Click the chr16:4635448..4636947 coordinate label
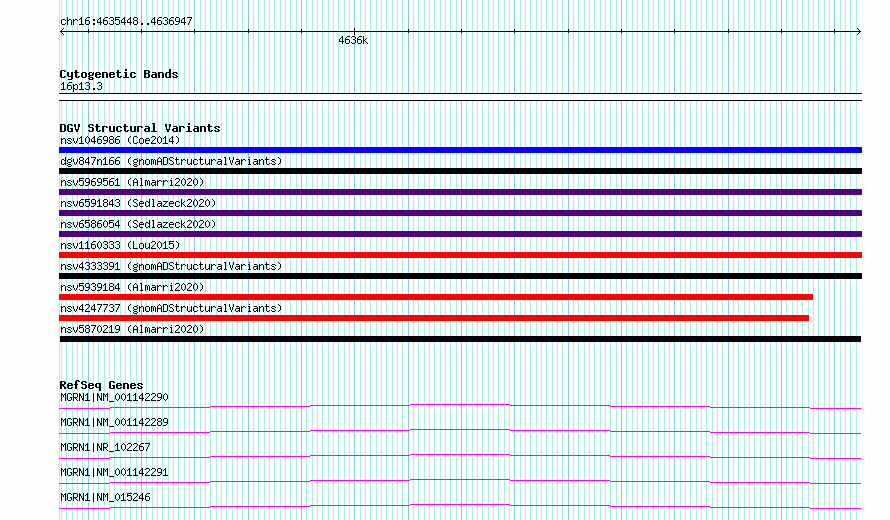The height and width of the screenshot is (520, 890). click(126, 21)
